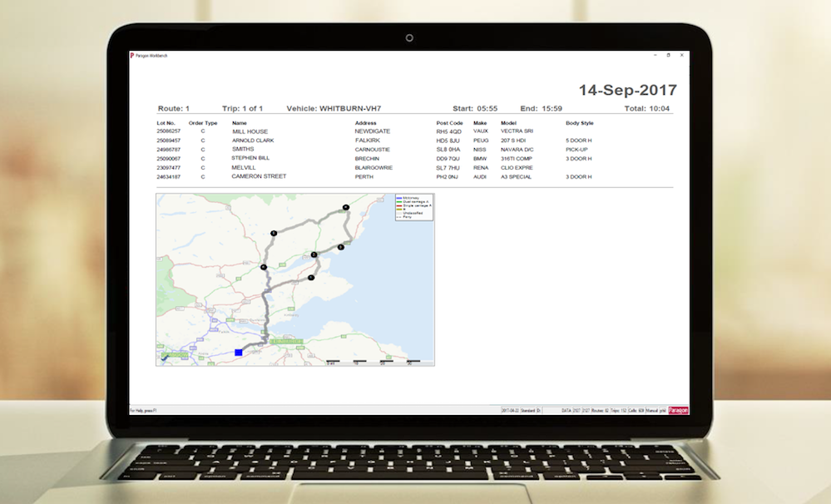Select numbered stop marker 1 on the map
The height and width of the screenshot is (504, 831).
274,233
